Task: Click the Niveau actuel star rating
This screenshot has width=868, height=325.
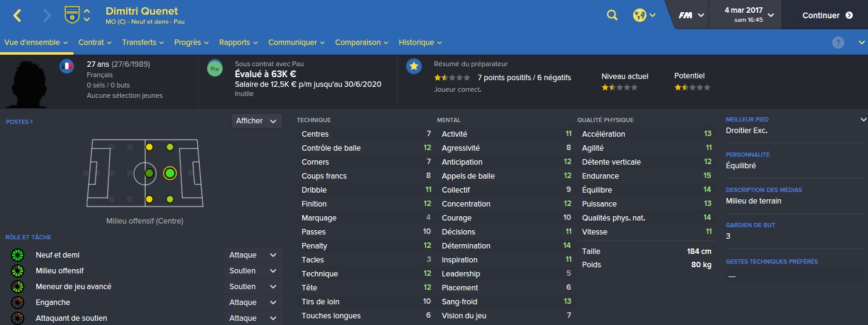Action: pos(619,87)
